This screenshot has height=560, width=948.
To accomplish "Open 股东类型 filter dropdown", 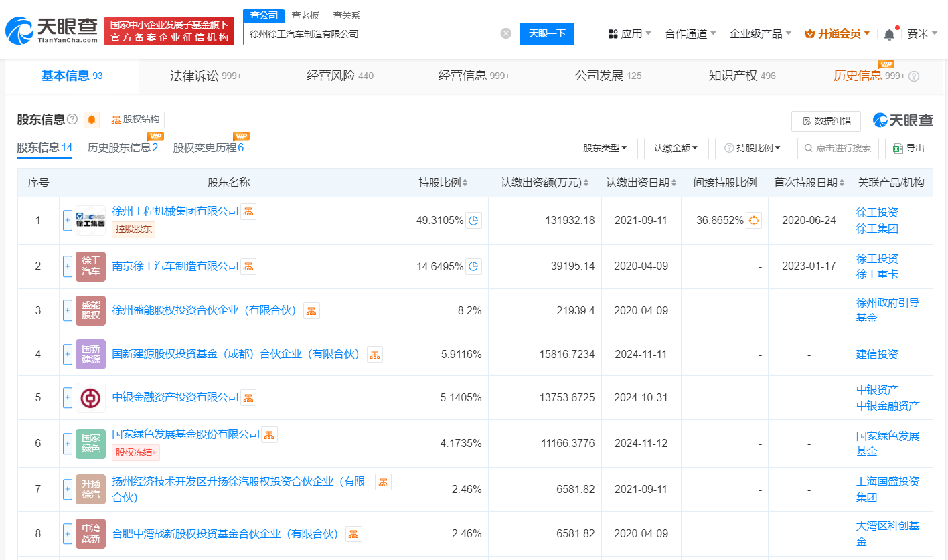I will click(x=605, y=149).
